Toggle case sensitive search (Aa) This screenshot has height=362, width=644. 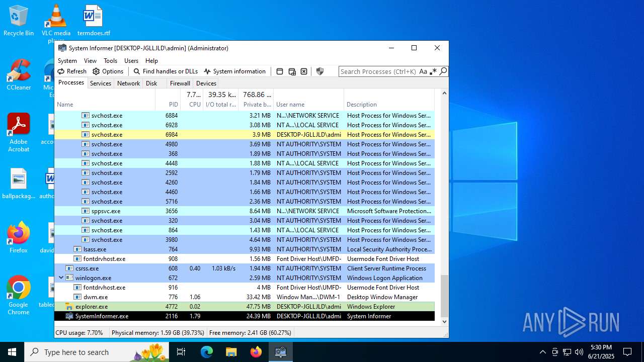pos(423,71)
